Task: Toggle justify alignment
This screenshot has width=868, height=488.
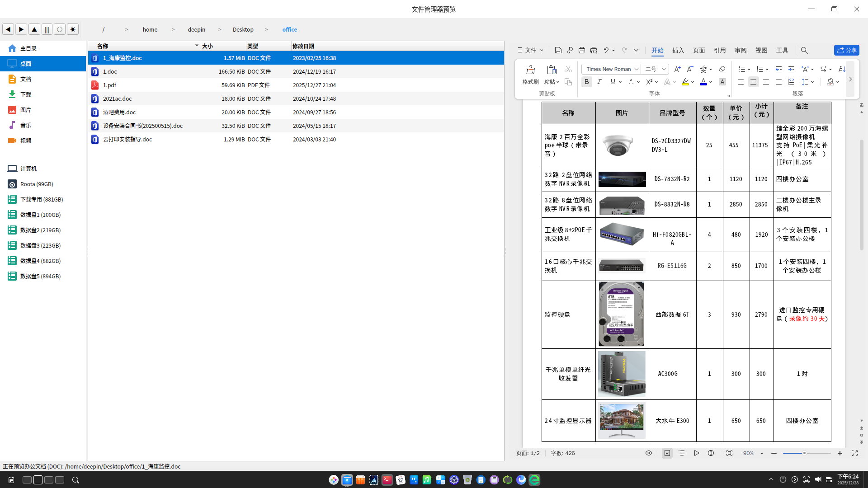Action: [x=778, y=82]
